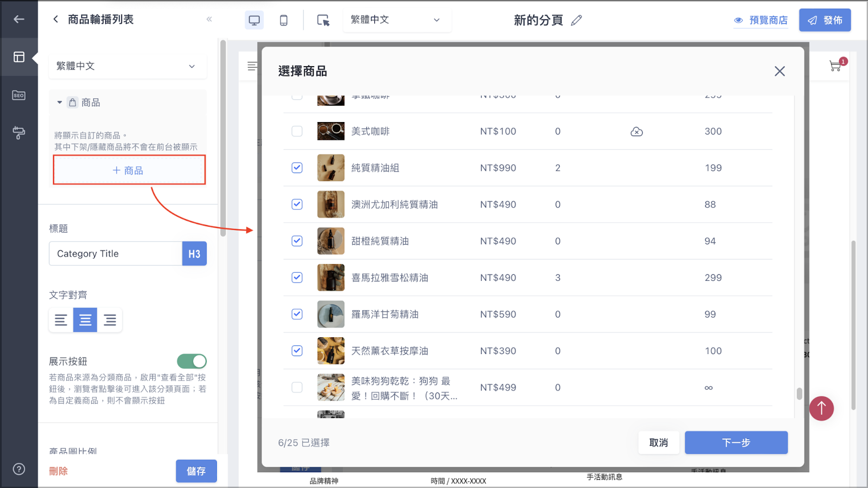
Task: Click the red scroll-to-top arrow button
Action: [x=821, y=408]
